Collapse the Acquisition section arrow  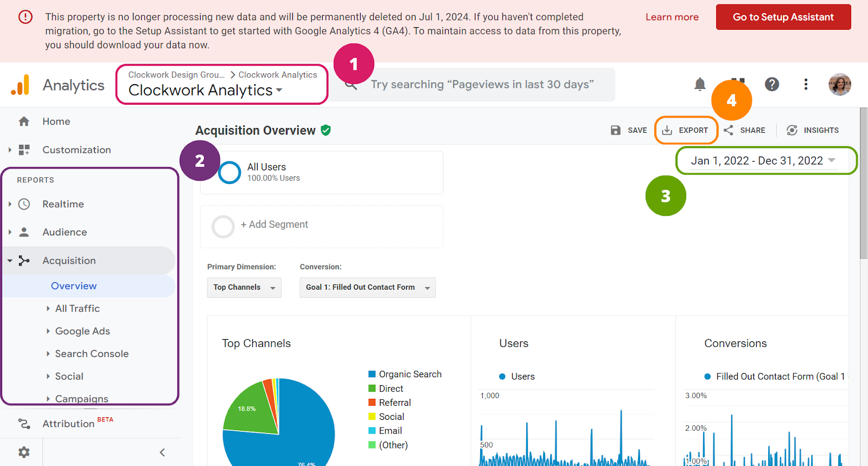10,261
